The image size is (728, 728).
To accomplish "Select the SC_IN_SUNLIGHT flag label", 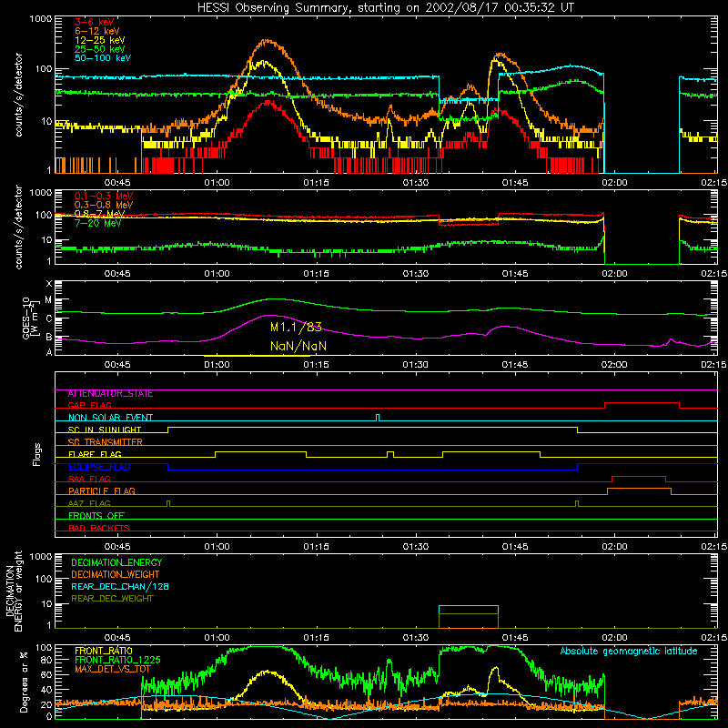I will tap(105, 430).
